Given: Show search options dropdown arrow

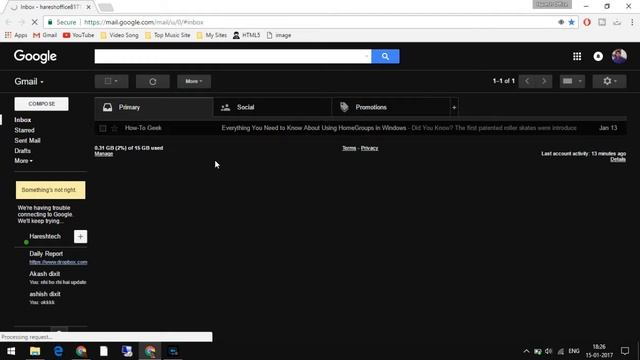Looking at the screenshot, I should [366, 56].
